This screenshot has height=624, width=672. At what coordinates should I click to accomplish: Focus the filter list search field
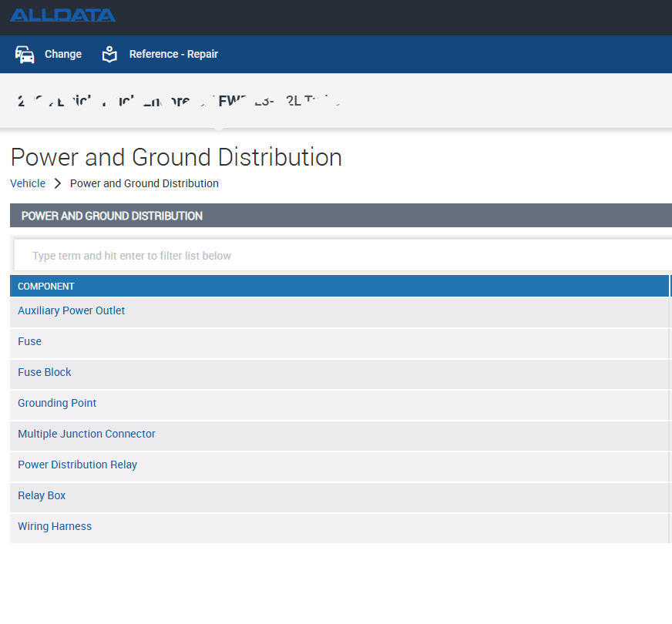click(343, 255)
